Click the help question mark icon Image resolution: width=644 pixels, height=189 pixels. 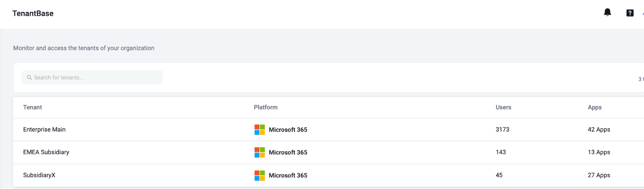pyautogui.click(x=630, y=13)
